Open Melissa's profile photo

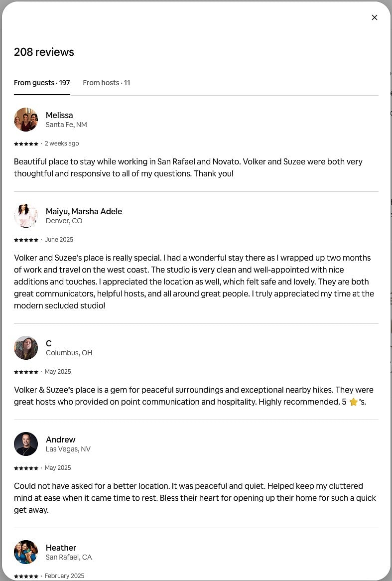click(26, 120)
